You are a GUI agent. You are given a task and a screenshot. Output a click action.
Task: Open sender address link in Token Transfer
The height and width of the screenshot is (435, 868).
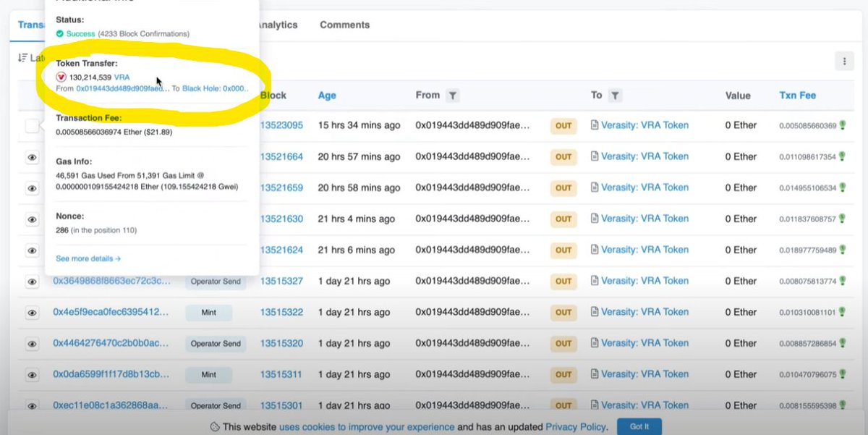click(122, 88)
